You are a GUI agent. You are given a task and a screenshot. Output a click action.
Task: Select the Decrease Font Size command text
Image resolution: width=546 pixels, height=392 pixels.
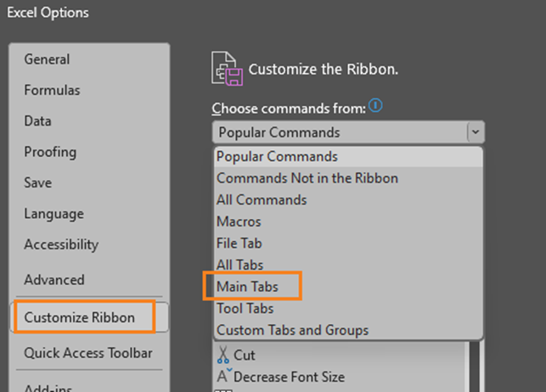coord(289,377)
